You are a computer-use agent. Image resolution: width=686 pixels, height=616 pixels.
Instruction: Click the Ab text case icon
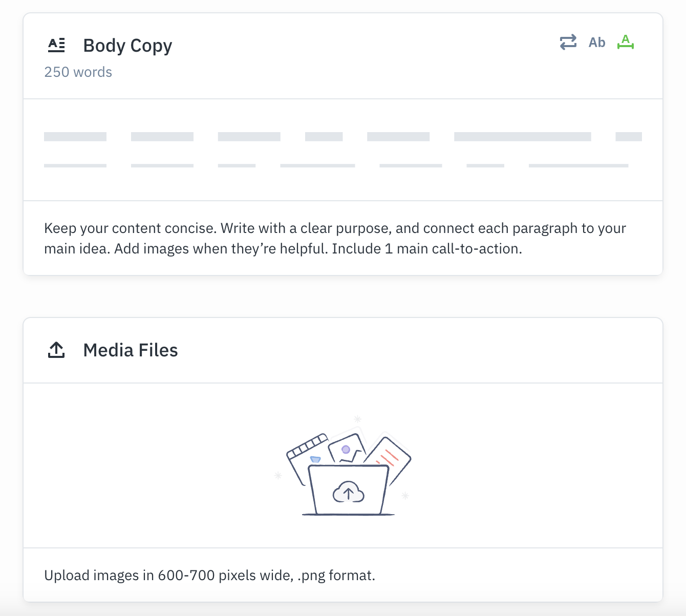click(597, 43)
